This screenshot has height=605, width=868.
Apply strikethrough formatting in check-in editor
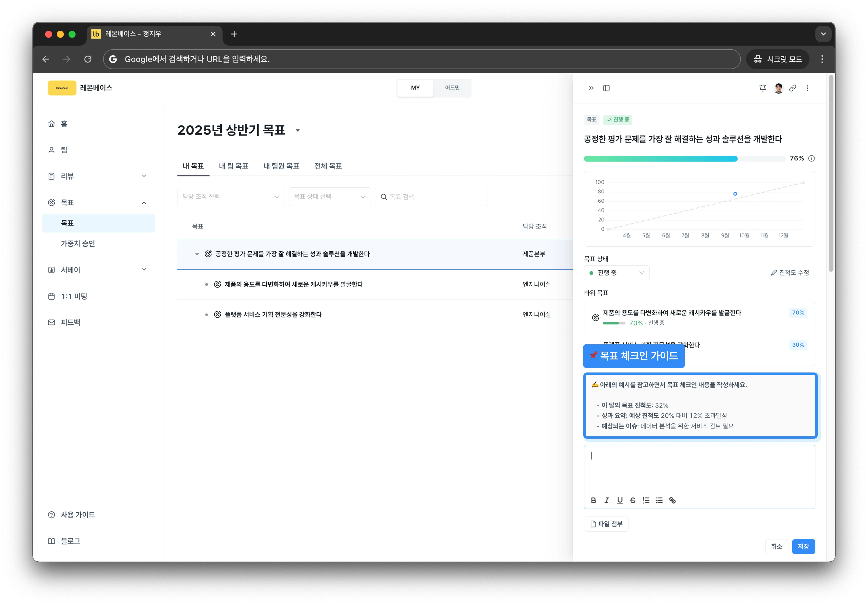633,500
